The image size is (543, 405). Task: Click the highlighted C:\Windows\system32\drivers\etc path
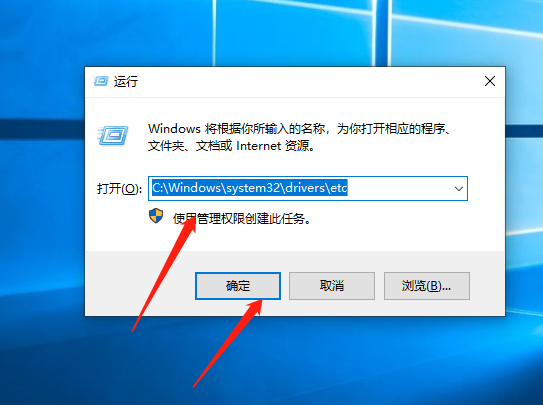coord(250,188)
